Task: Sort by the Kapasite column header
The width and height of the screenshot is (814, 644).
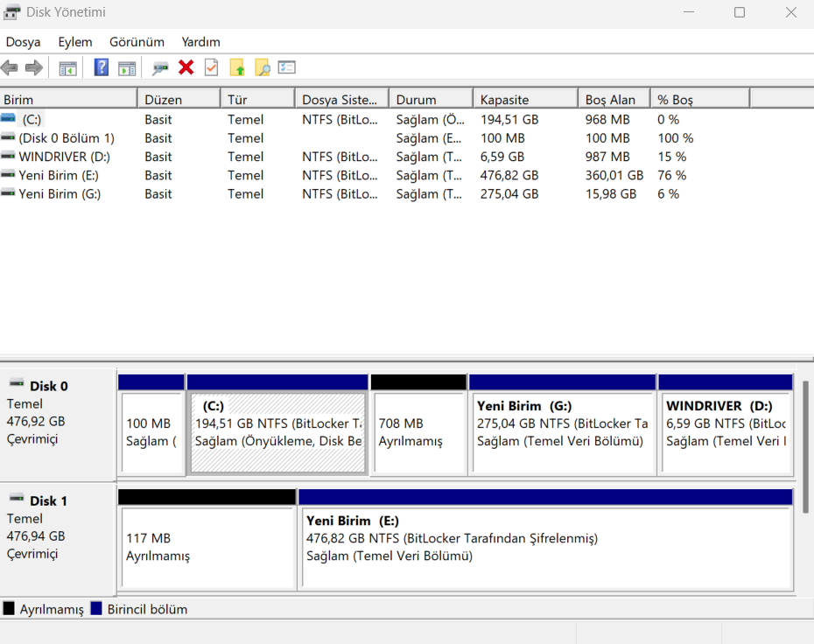Action: 525,99
